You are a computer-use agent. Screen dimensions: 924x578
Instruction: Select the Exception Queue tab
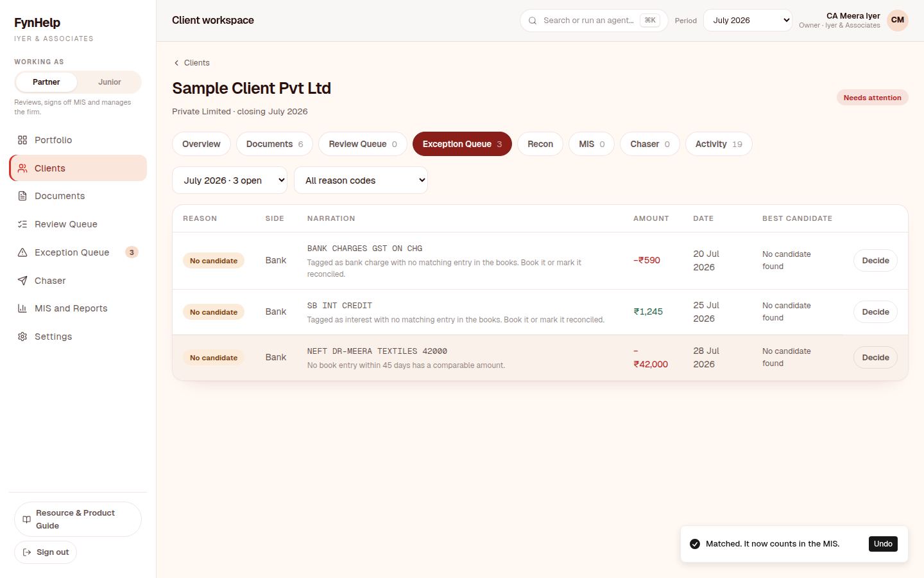[462, 144]
